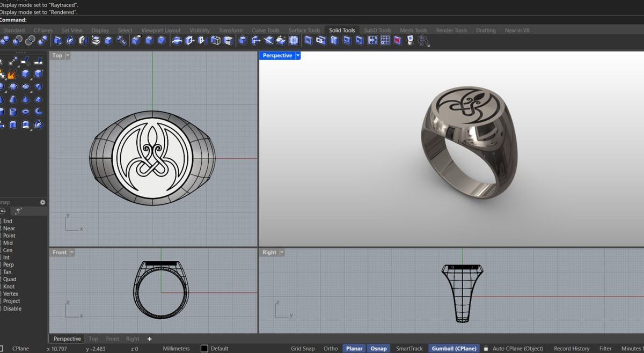Open the Perspective viewport dropdown arrow
Image resolution: width=644 pixels, height=353 pixels.
[298, 55]
